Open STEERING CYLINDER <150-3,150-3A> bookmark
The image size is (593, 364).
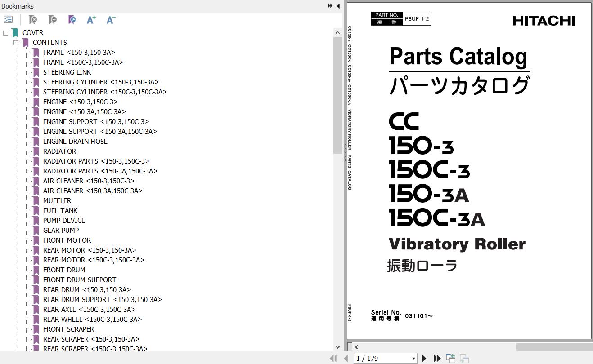[101, 82]
